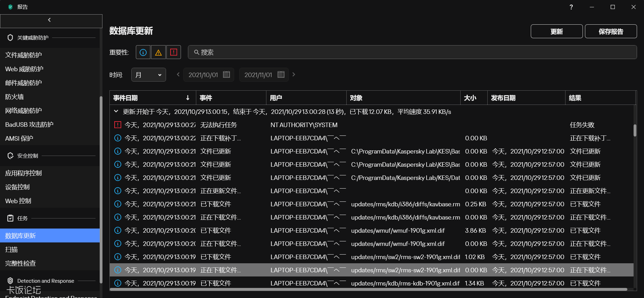Click the sort arrow in 事件日期 header
This screenshot has height=298, width=644.
188,98
